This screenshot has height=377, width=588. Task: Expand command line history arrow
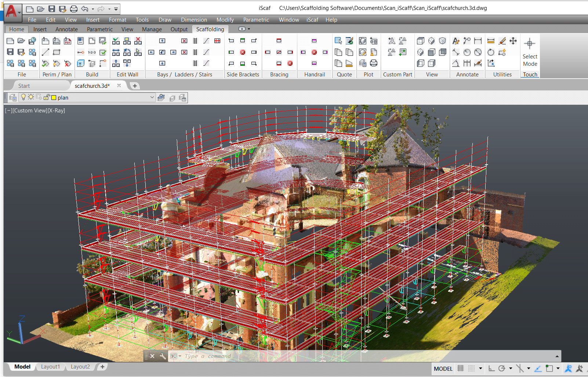coord(557,356)
